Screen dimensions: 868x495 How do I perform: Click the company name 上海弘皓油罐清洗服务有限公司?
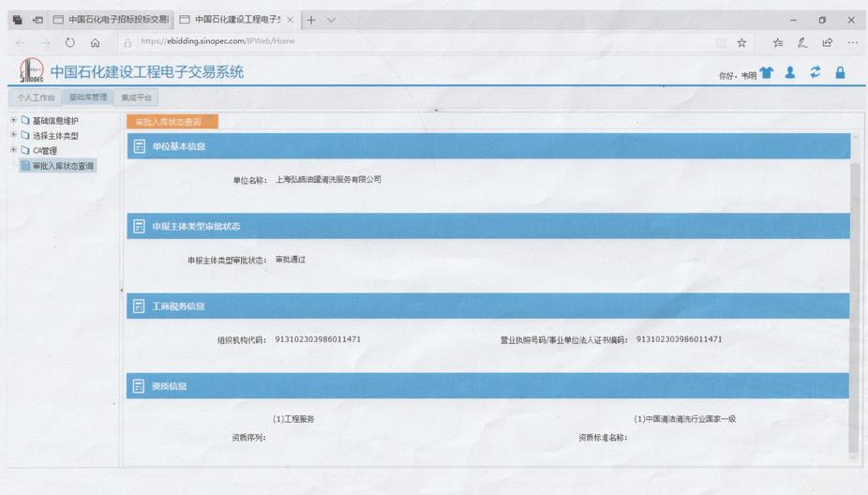pos(328,179)
